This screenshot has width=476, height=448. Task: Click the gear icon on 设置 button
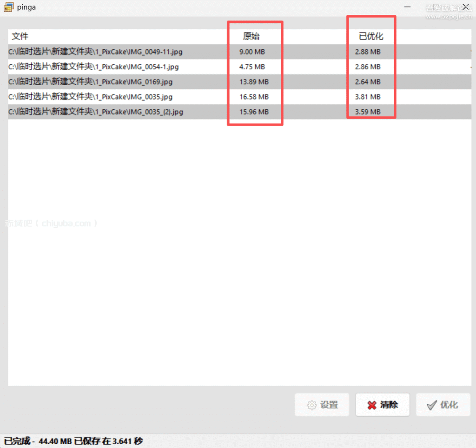click(x=311, y=405)
